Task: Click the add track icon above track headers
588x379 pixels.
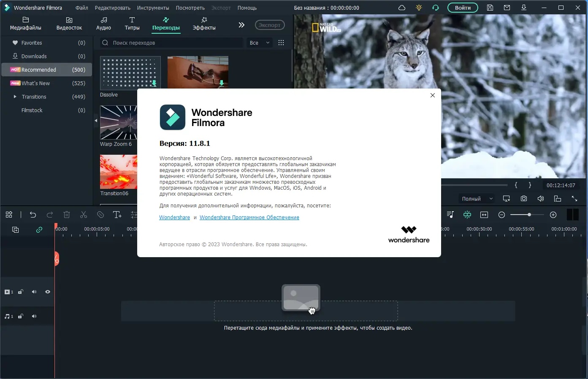Action: coord(15,230)
